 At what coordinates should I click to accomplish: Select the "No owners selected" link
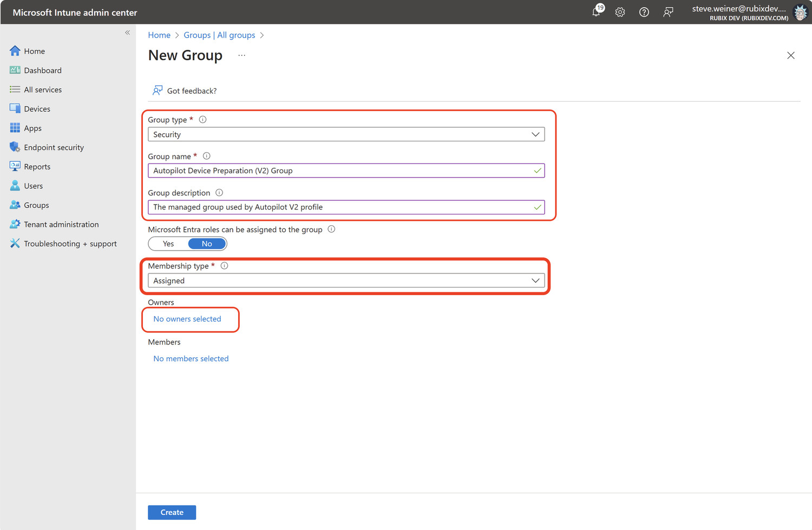point(187,319)
